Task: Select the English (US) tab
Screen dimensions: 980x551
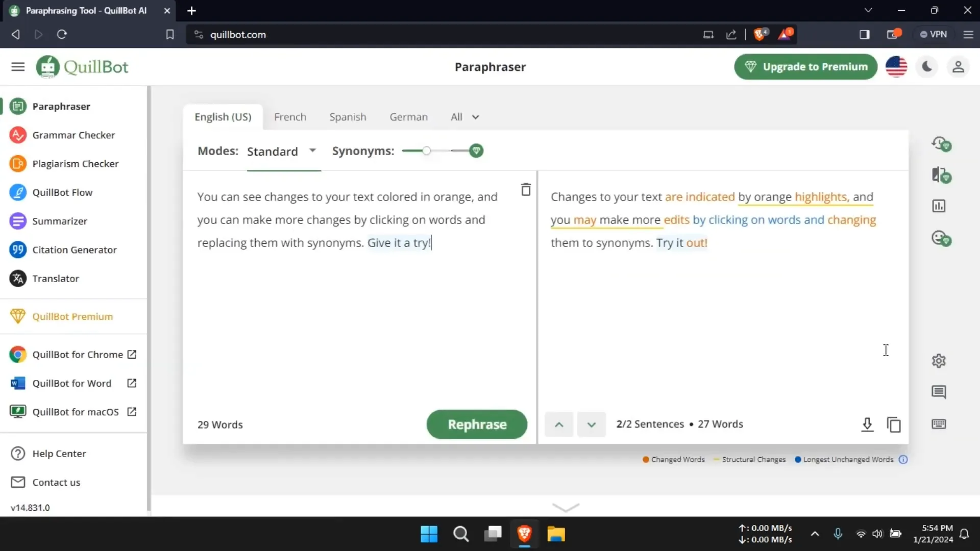Action: pyautogui.click(x=223, y=117)
